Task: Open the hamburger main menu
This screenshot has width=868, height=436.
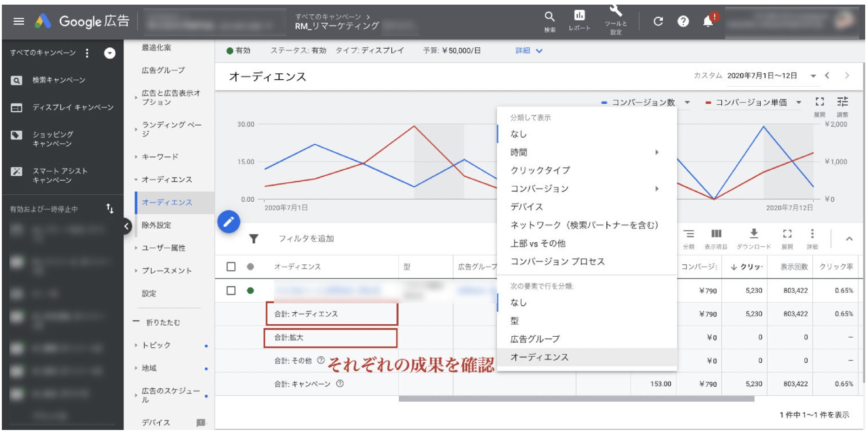Action: (x=19, y=21)
